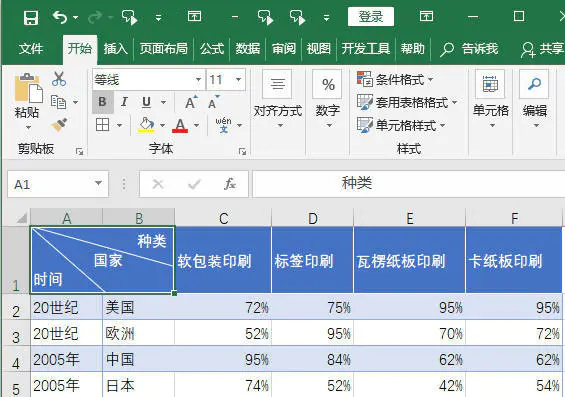Screen dimensions: 565x397
Task: Click the Select All corner triangle
Action: [21, 218]
